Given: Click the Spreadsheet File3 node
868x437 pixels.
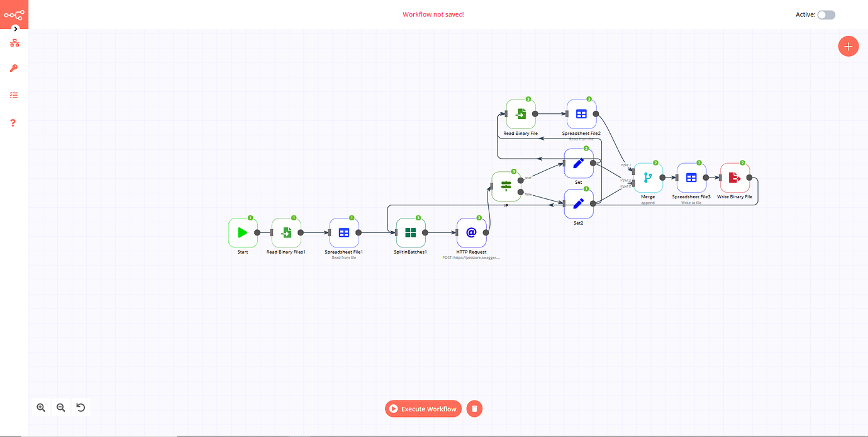Looking at the screenshot, I should point(691,178).
